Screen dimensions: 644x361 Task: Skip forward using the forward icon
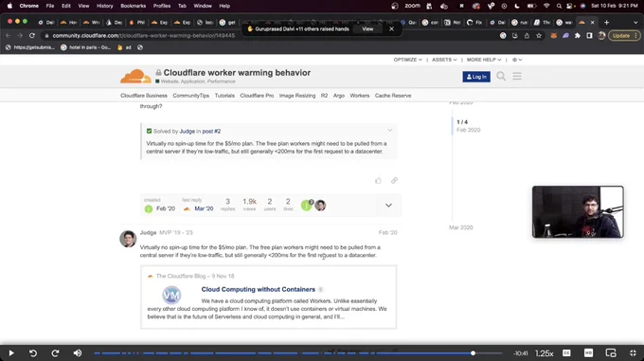[55, 352]
